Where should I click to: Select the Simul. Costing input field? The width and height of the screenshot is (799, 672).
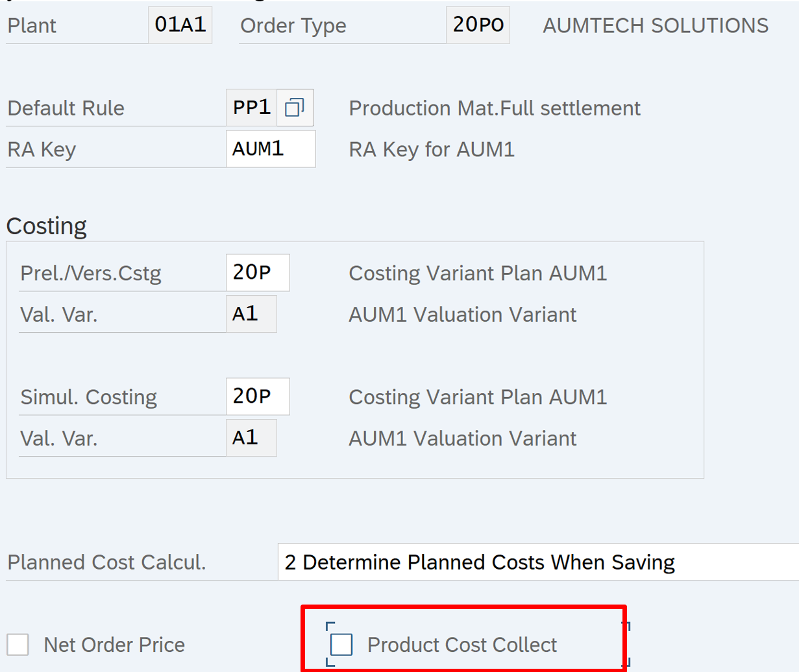pos(257,396)
